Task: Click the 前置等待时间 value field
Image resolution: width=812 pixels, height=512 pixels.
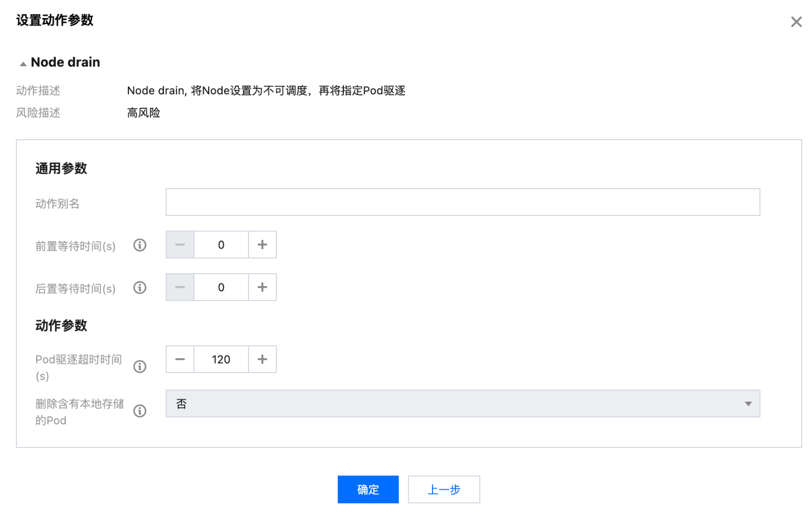Action: (221, 245)
